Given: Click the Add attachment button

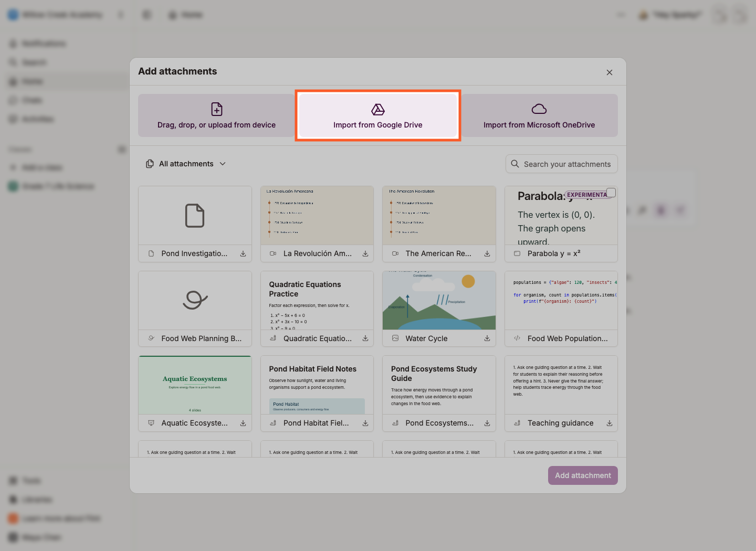Looking at the screenshot, I should pos(583,475).
